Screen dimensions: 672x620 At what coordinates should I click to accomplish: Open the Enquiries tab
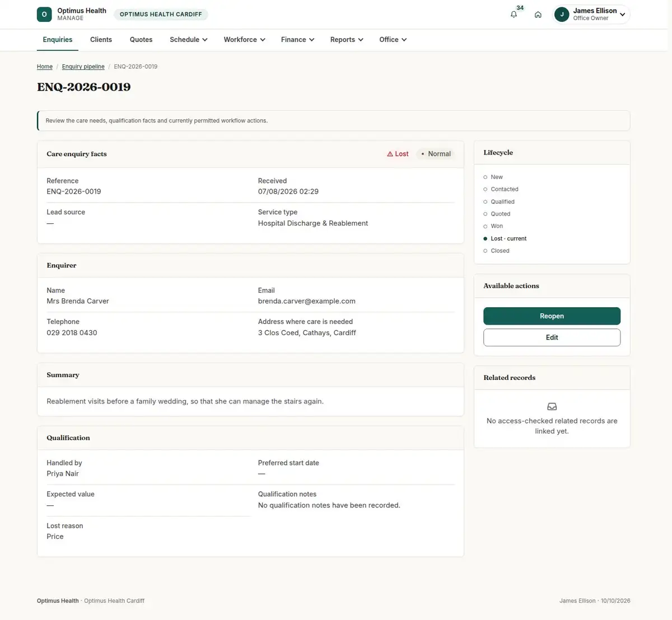(58, 40)
